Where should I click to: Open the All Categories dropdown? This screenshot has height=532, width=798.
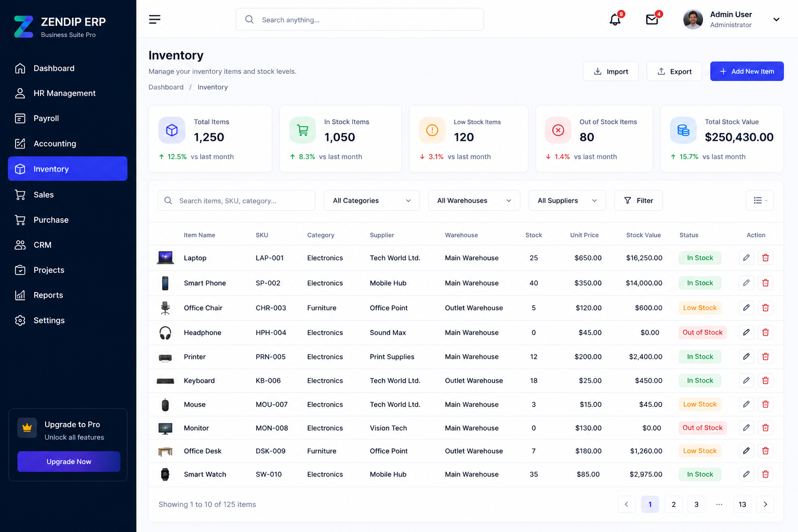point(371,201)
